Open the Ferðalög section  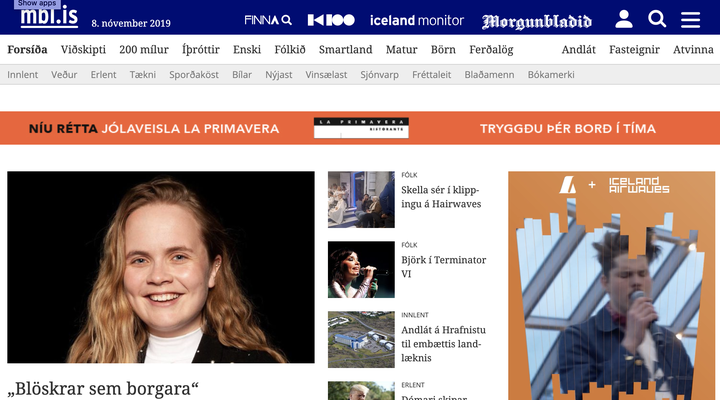tap(491, 50)
